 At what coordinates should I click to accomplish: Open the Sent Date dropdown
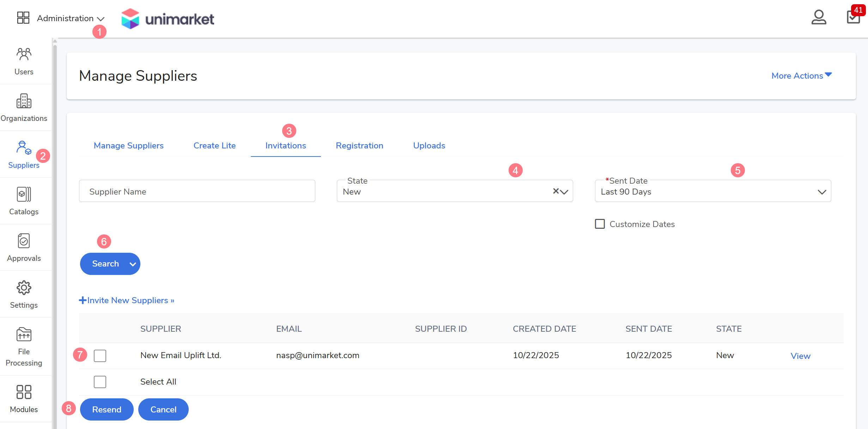coord(712,192)
